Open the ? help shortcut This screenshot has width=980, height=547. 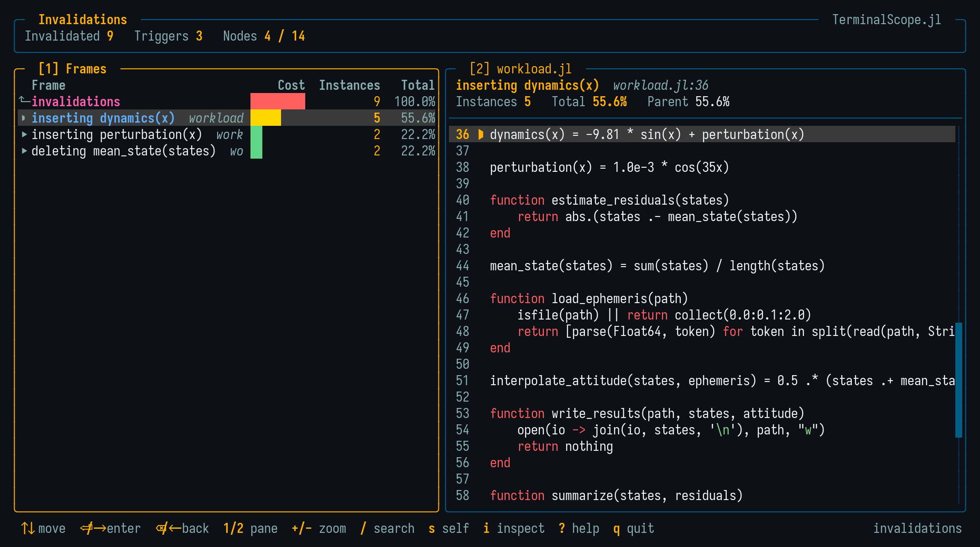pos(579,528)
